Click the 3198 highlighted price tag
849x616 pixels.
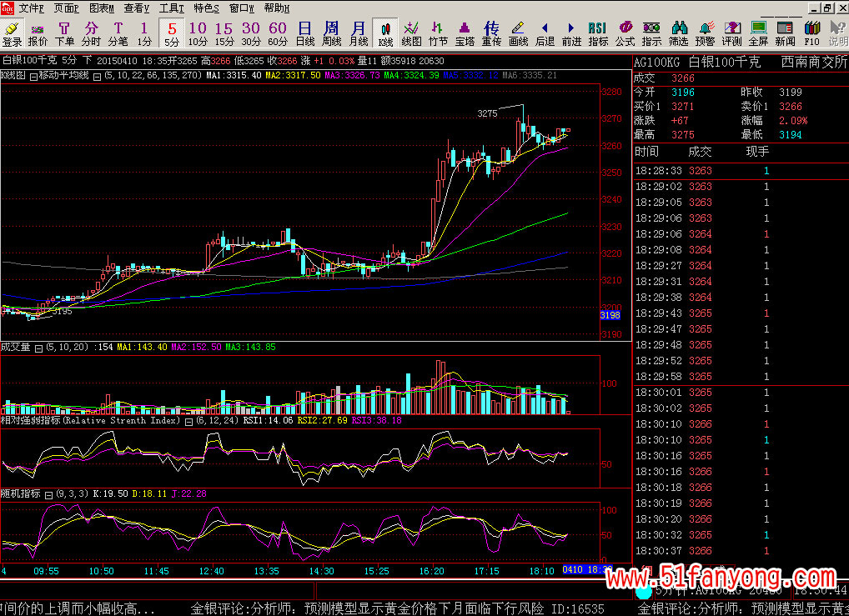tap(610, 315)
